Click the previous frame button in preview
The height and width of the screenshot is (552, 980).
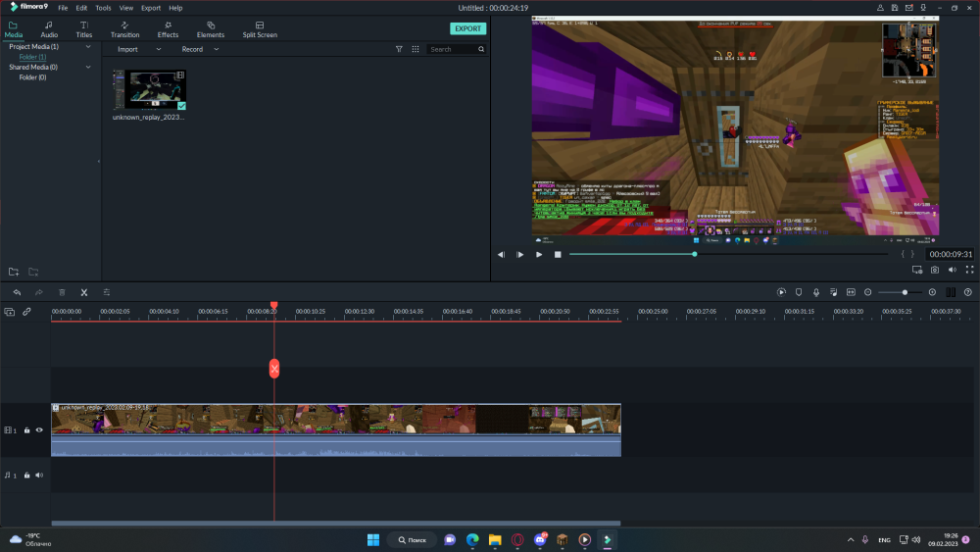coord(501,255)
